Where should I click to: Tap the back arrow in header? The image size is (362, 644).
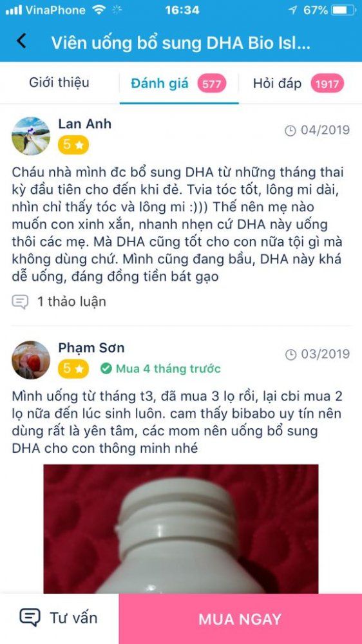(21, 41)
